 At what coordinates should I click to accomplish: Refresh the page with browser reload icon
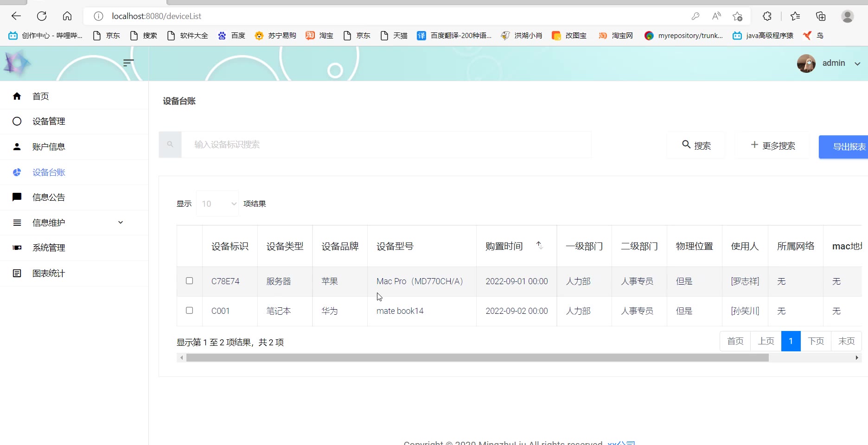42,16
